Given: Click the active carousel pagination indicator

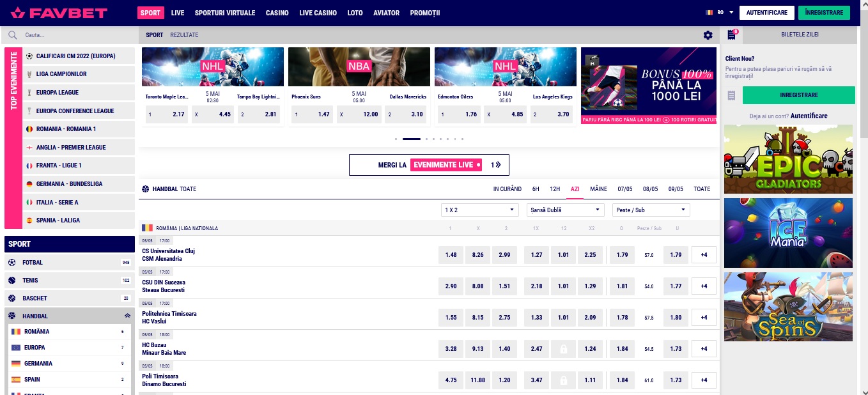Looking at the screenshot, I should point(411,139).
